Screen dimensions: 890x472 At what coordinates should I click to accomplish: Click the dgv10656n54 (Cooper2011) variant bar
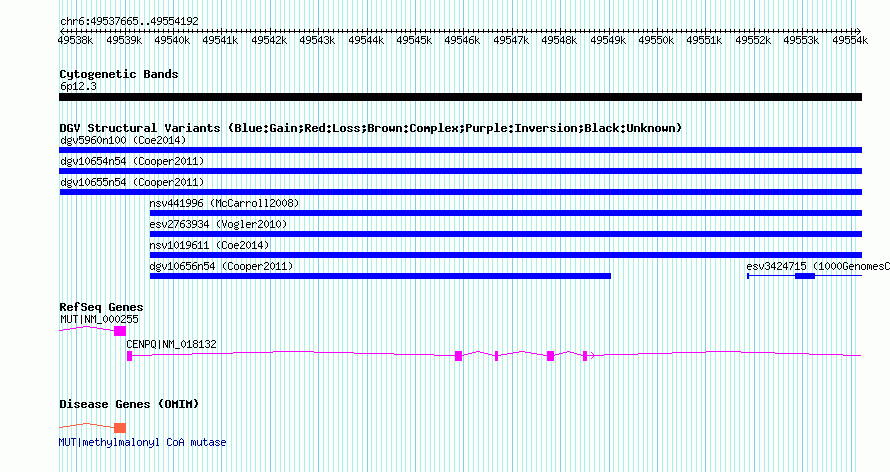tap(380, 276)
